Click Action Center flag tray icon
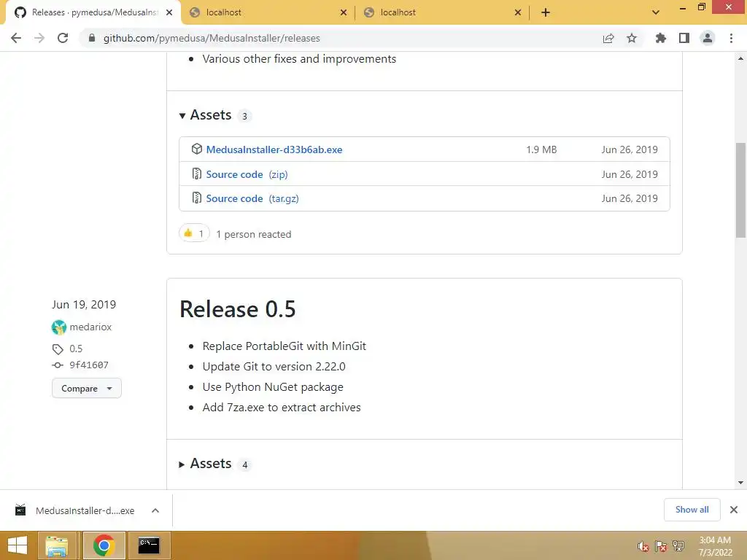Image resolution: width=747 pixels, height=560 pixels. [x=661, y=546]
